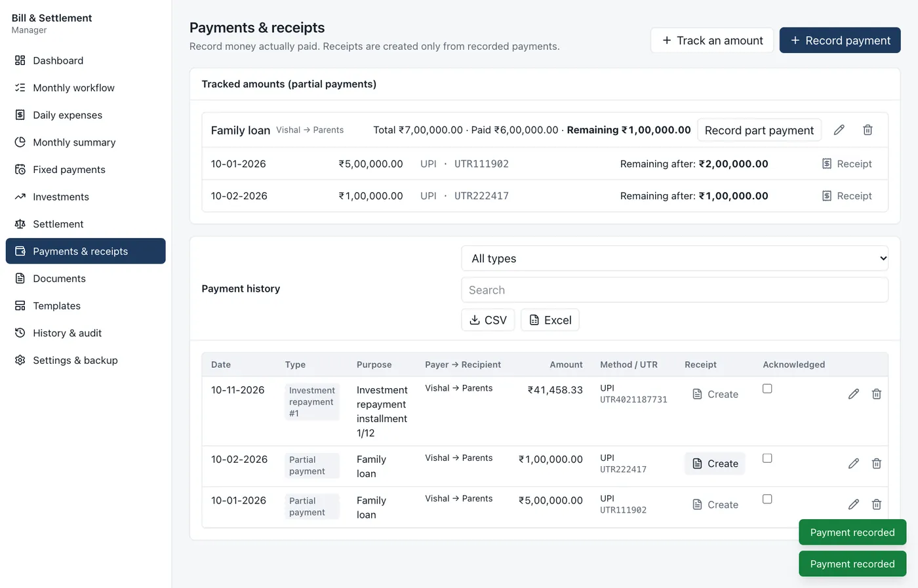Acknowledge the Investment repayment payment
Image resolution: width=918 pixels, height=588 pixels.
click(x=767, y=389)
